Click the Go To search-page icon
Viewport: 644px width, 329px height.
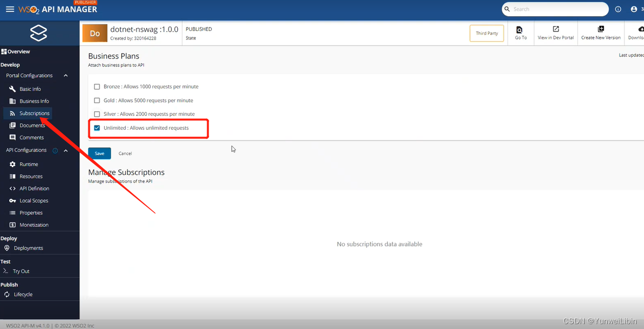click(519, 29)
